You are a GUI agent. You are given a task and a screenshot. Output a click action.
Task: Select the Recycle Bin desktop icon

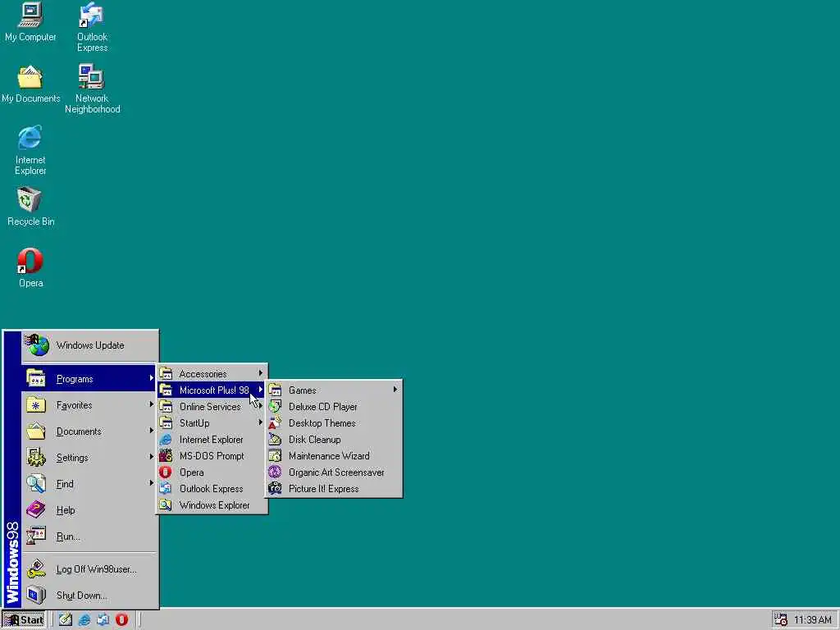point(30,207)
